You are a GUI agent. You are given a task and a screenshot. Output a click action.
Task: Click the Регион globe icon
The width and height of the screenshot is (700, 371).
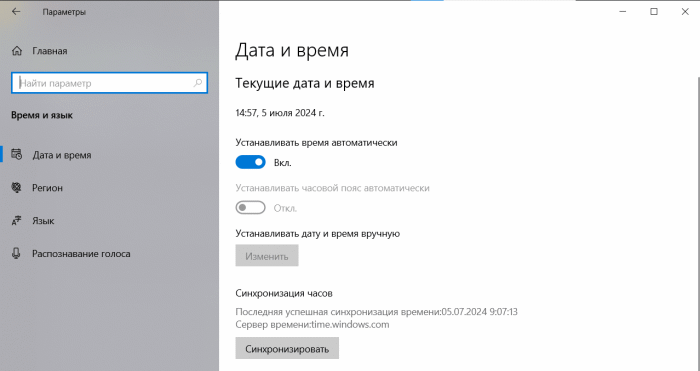(17, 188)
